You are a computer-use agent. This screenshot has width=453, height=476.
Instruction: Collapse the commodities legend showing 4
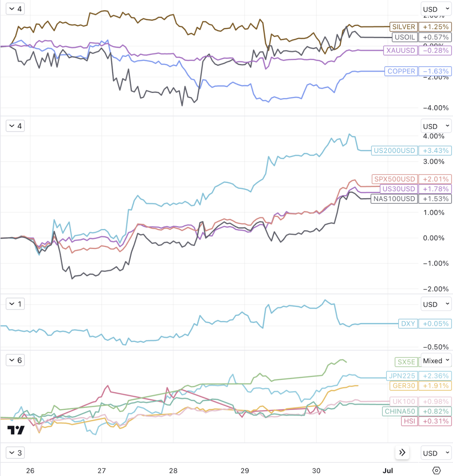pyautogui.click(x=15, y=9)
